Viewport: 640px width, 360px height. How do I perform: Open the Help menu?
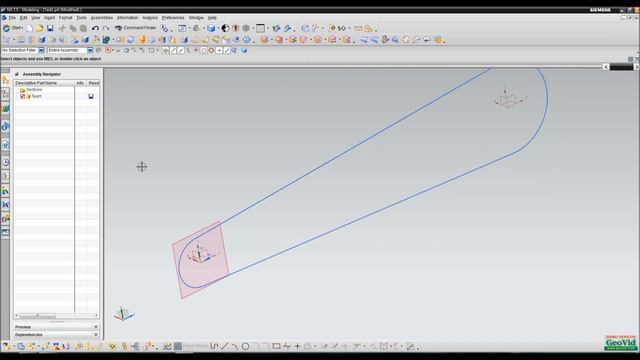tap(212, 18)
